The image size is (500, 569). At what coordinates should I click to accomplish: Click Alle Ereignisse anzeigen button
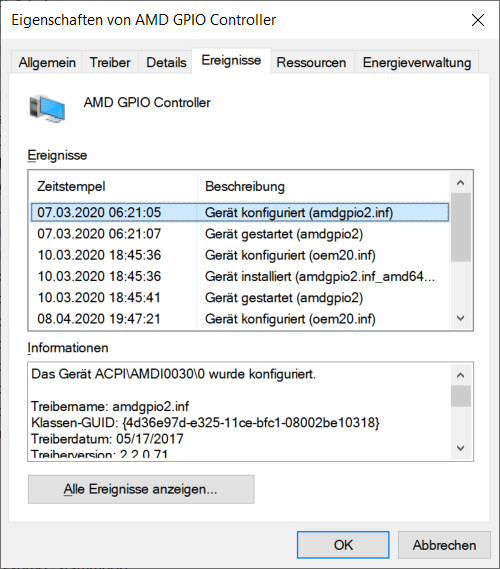tap(141, 489)
